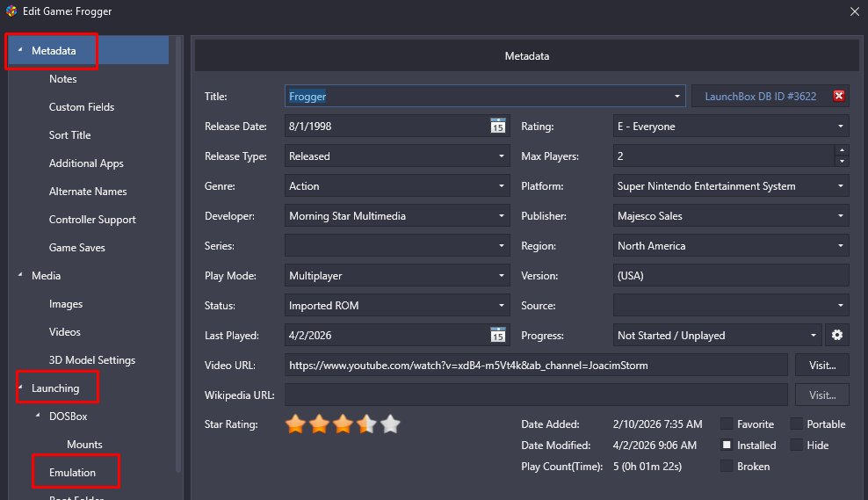The width and height of the screenshot is (868, 500).
Task: Click Visit button for Video URL
Action: click(x=821, y=365)
